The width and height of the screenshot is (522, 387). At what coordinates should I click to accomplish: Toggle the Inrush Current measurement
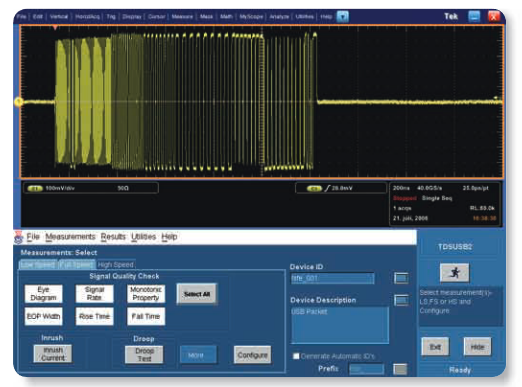tap(53, 354)
